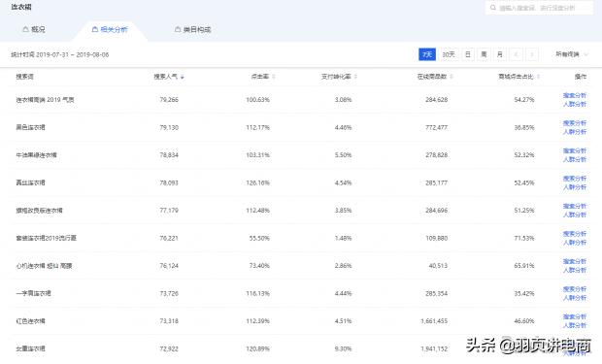Viewport: 602px width, 364px height.
Task: Open 搜索分析 link in the 78,834 row
Action: pos(575,150)
